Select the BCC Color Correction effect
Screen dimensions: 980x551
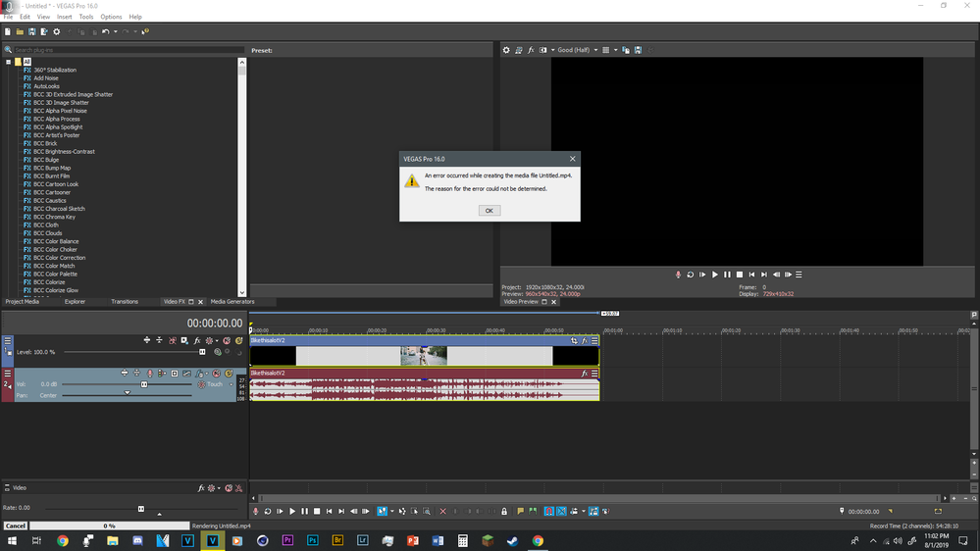[x=59, y=258]
